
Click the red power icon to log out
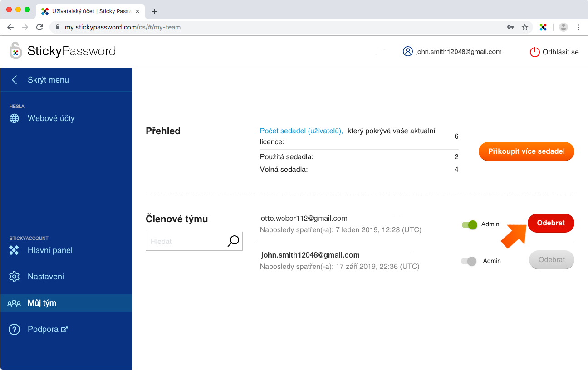coord(535,52)
